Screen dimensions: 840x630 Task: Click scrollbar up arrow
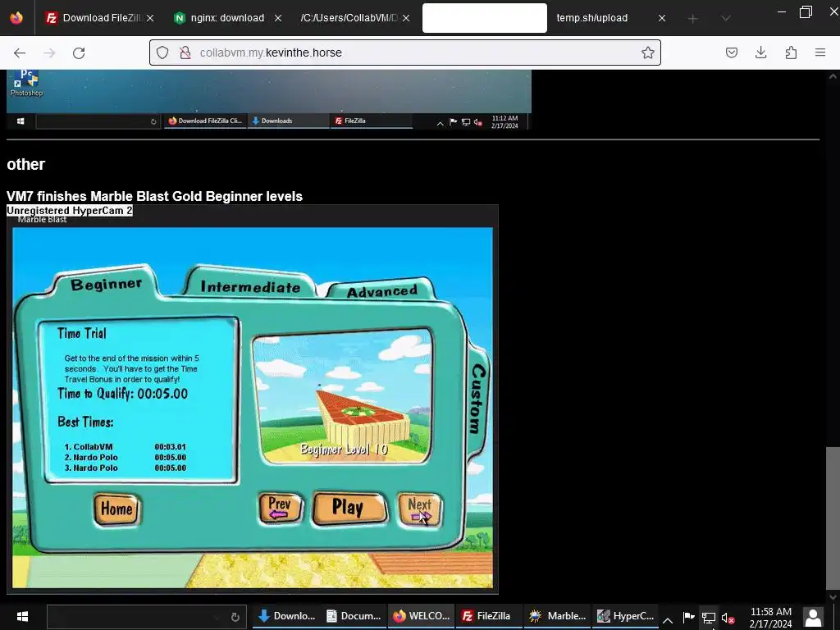(833, 76)
